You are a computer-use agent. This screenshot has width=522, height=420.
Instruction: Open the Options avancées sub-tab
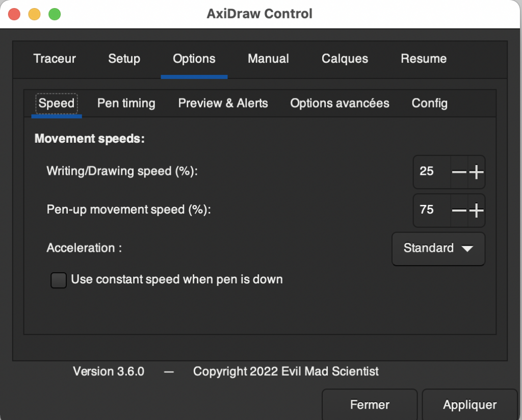pyautogui.click(x=340, y=103)
